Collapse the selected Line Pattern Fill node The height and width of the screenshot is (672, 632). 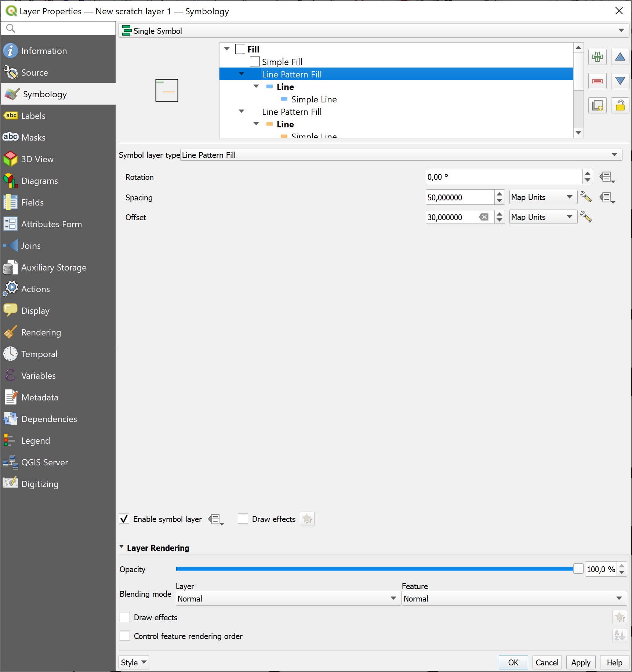(241, 74)
